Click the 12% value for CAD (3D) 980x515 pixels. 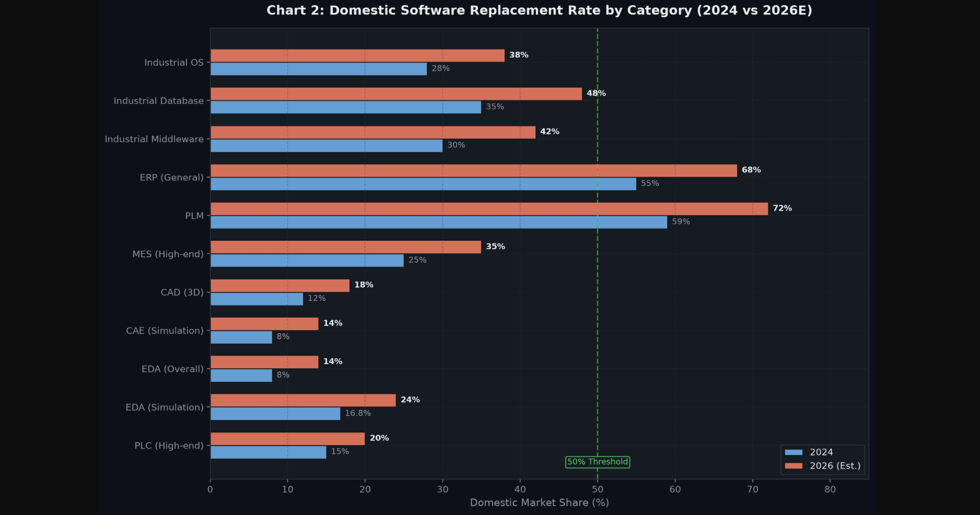(x=317, y=298)
